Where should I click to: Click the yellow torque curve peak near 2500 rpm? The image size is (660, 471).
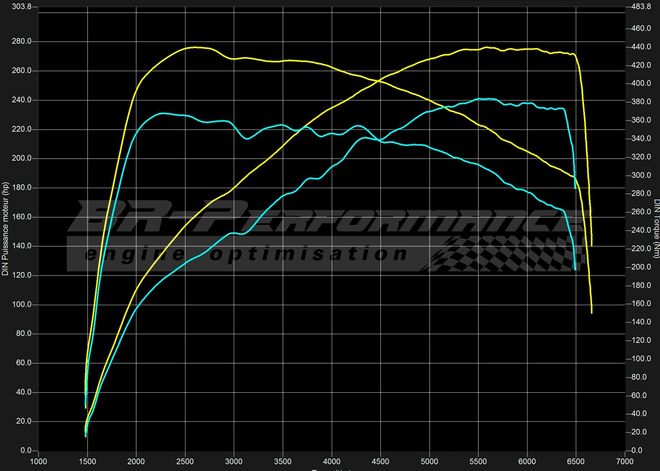(x=190, y=48)
